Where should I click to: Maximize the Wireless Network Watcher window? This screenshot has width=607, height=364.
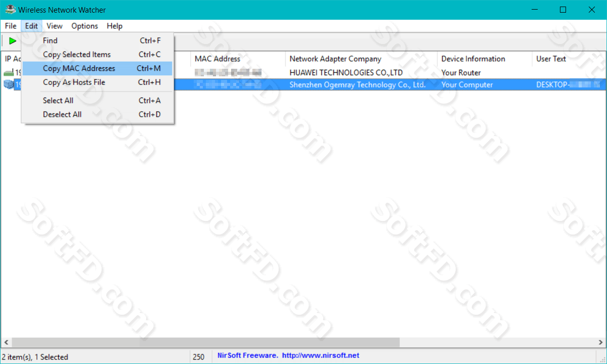pos(563,10)
